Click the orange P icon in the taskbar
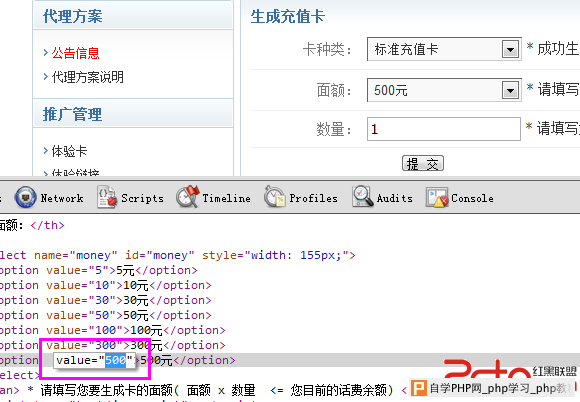The width and height of the screenshot is (580, 402). pyautogui.click(x=419, y=388)
